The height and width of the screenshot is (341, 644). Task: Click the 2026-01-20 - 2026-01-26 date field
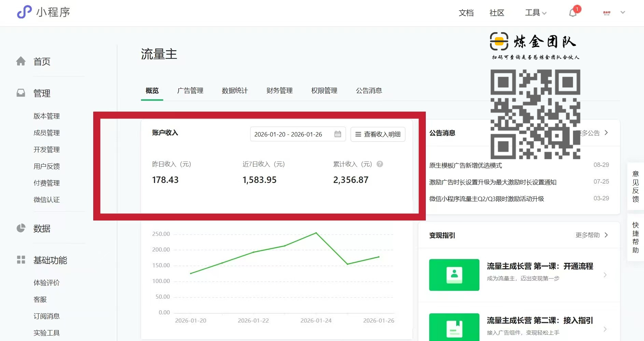(x=289, y=134)
